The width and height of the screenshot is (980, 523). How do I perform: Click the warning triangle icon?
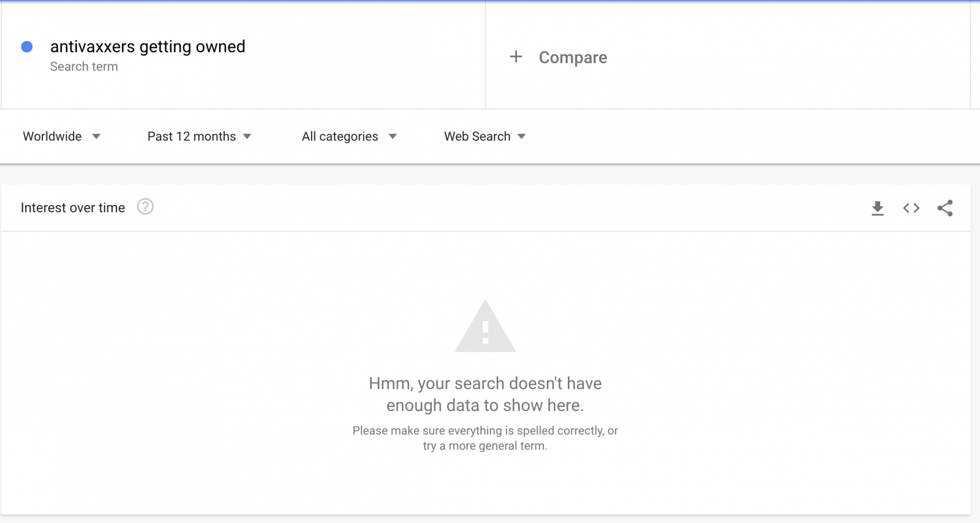485,326
